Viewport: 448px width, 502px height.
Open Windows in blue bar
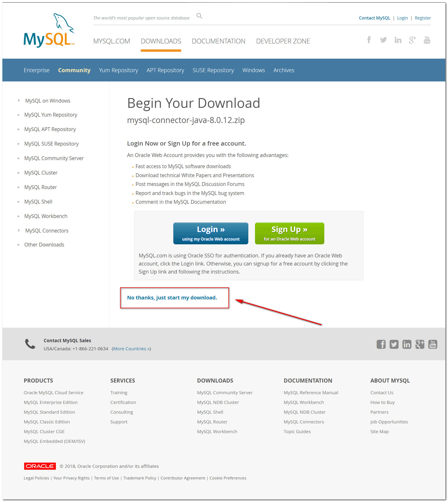(254, 70)
